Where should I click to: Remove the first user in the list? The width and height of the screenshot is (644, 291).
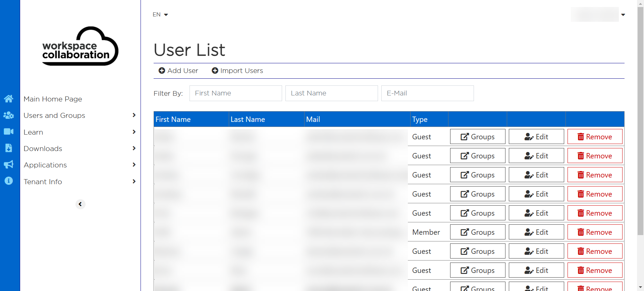595,137
